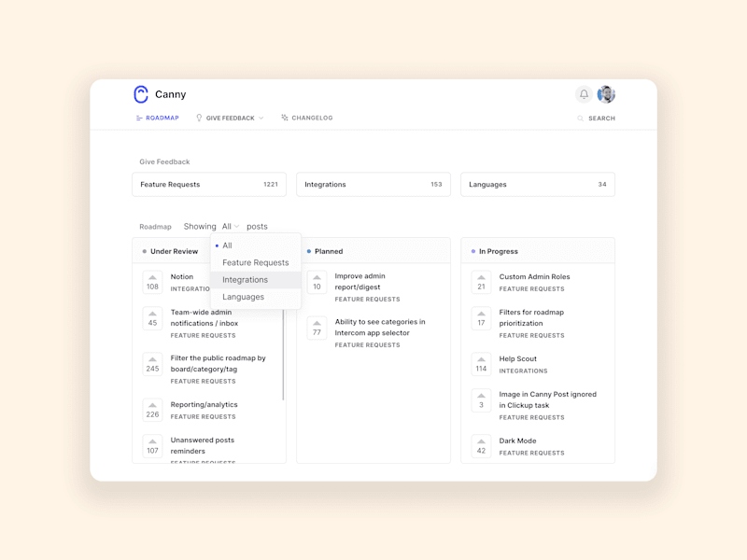
Task: Open the Integrations board card
Action: [x=373, y=184]
